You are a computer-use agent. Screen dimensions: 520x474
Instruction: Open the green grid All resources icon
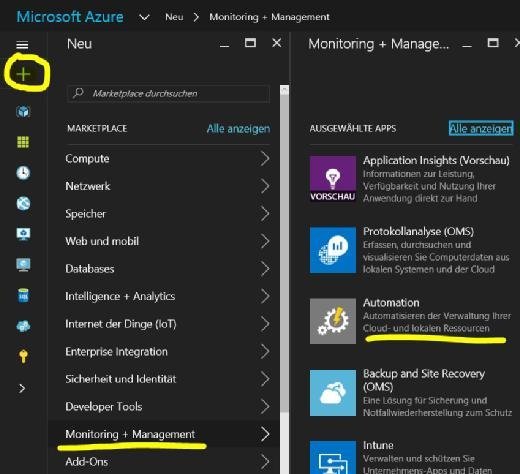[23, 142]
